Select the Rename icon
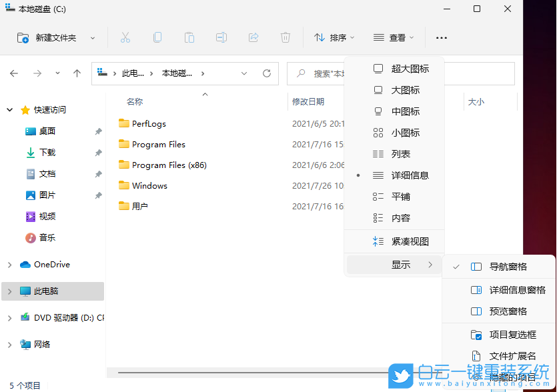Screen dimensions: 557x392 (x=221, y=37)
